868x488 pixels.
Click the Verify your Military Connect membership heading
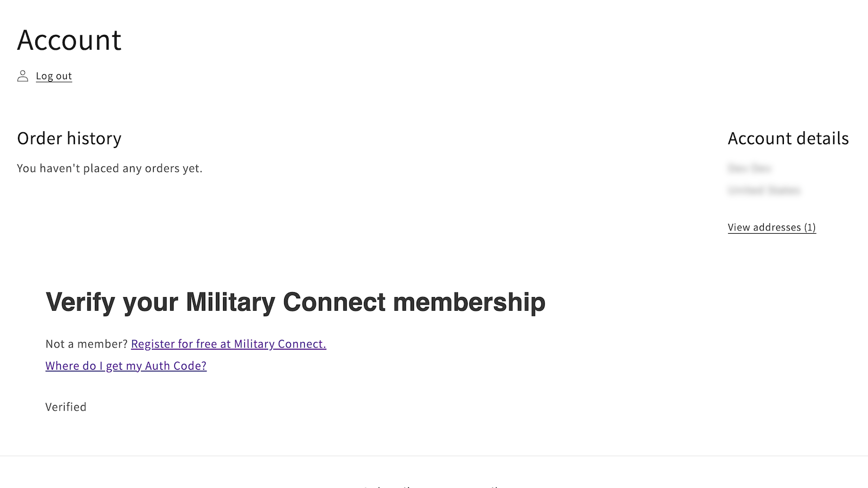tap(295, 303)
